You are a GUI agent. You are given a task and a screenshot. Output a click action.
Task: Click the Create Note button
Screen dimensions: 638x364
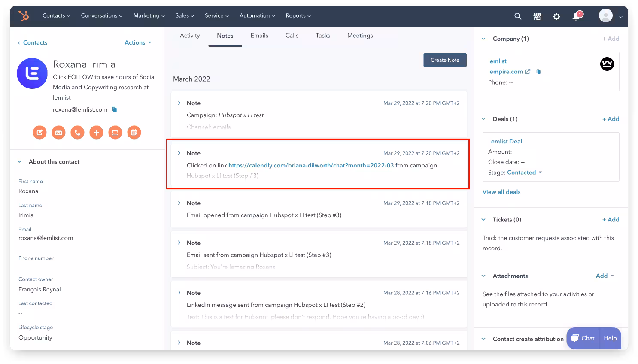[445, 60]
